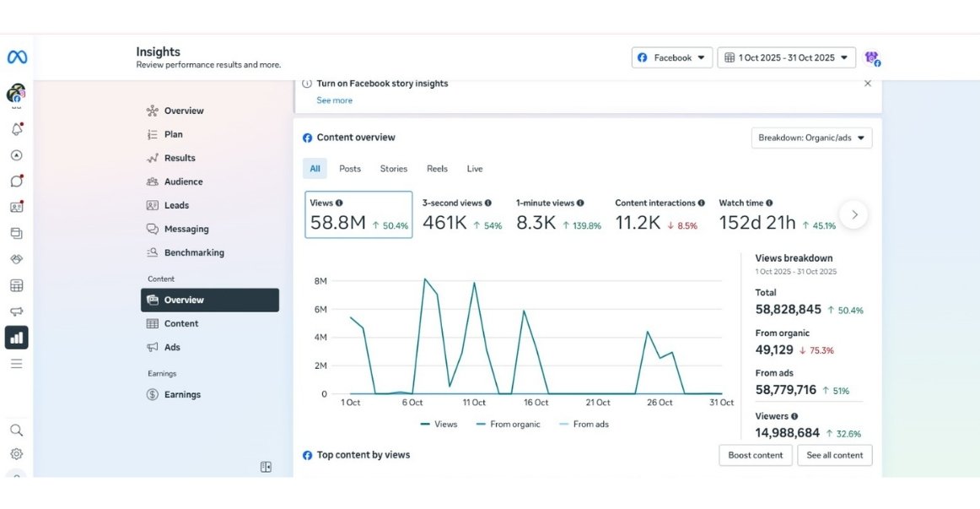Screen dimensions: 980x509
Task: Click the info icon next to Views
Action: coord(339,203)
